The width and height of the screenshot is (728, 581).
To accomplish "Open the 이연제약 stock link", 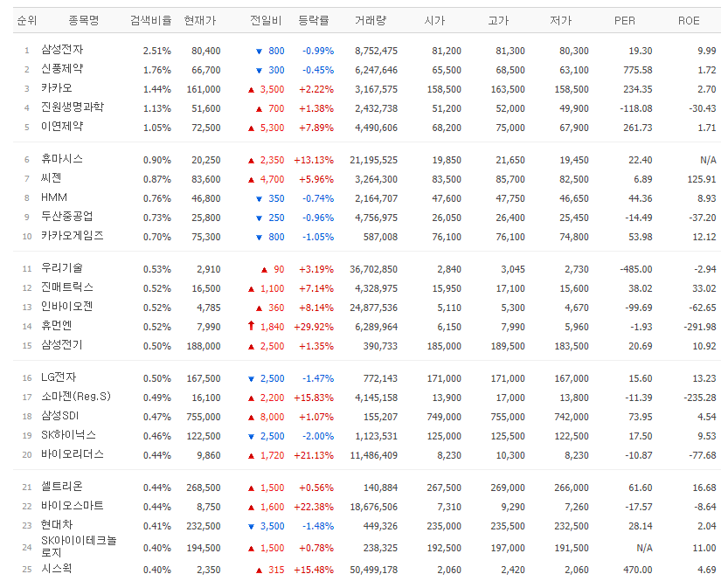I will click(x=62, y=126).
